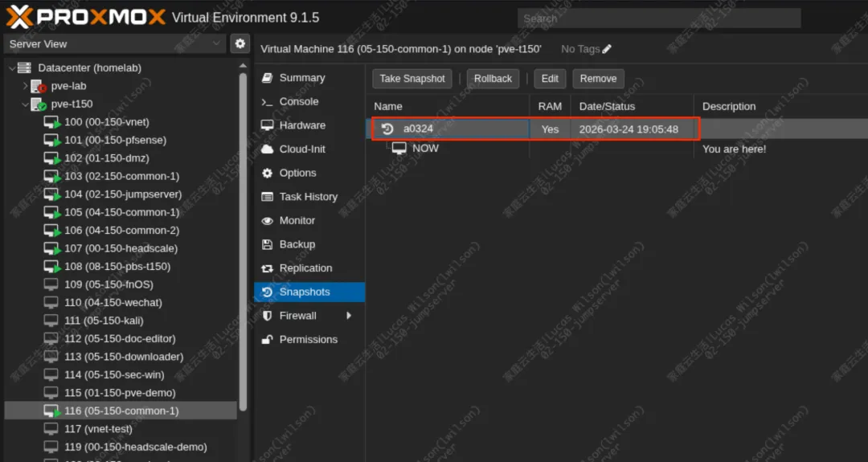Expand the pve-lab node
The width and height of the screenshot is (868, 462).
[25, 86]
